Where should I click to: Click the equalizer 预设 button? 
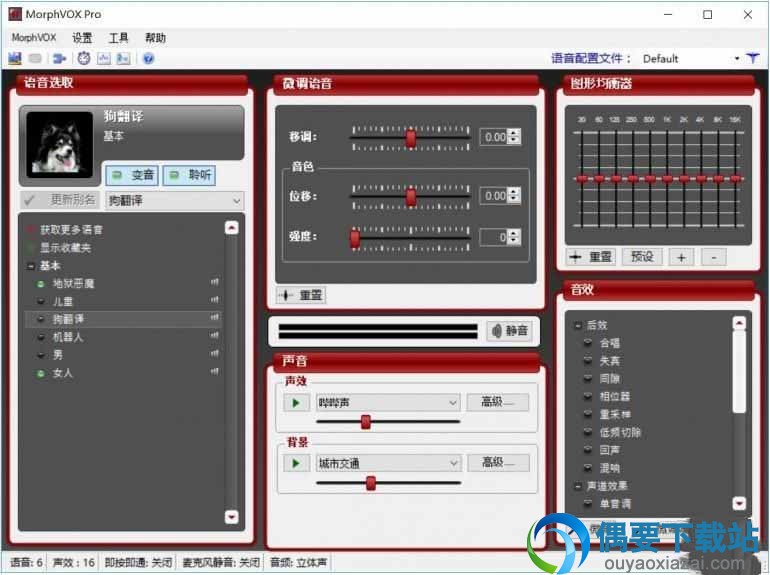point(642,257)
